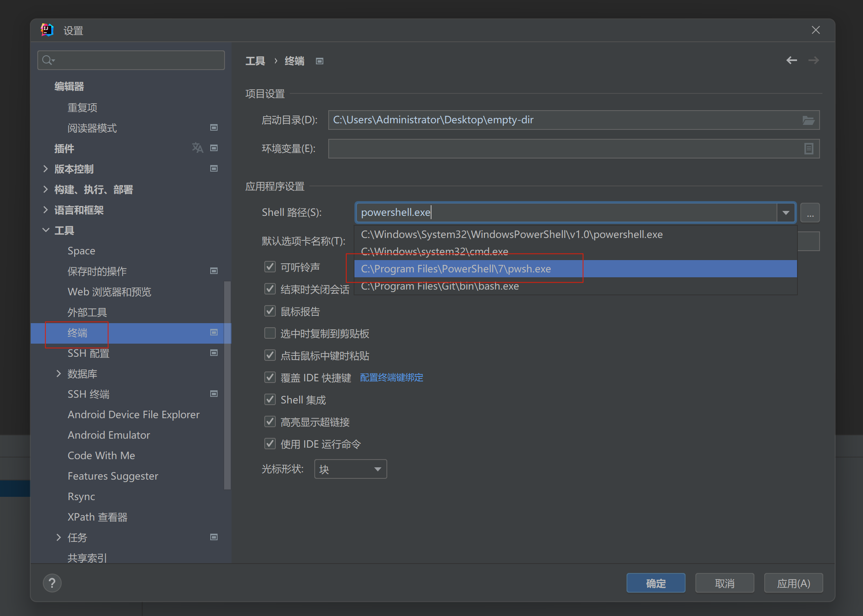Click 应用(A) button
The image size is (863, 616).
[x=793, y=583]
